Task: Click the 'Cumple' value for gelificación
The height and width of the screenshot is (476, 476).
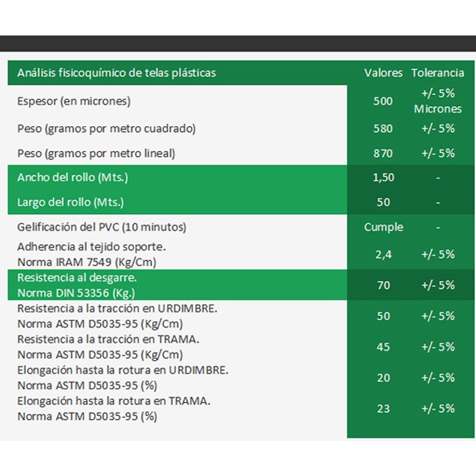Action: [x=383, y=227]
